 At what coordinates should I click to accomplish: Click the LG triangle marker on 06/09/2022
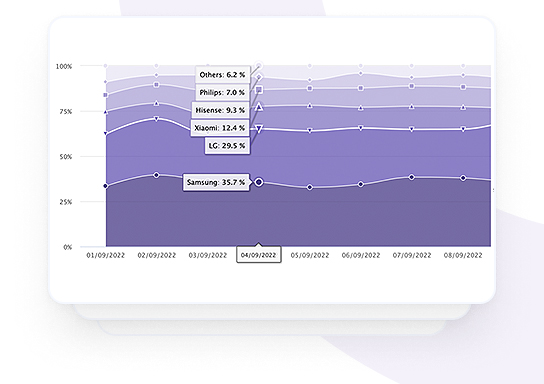360,128
